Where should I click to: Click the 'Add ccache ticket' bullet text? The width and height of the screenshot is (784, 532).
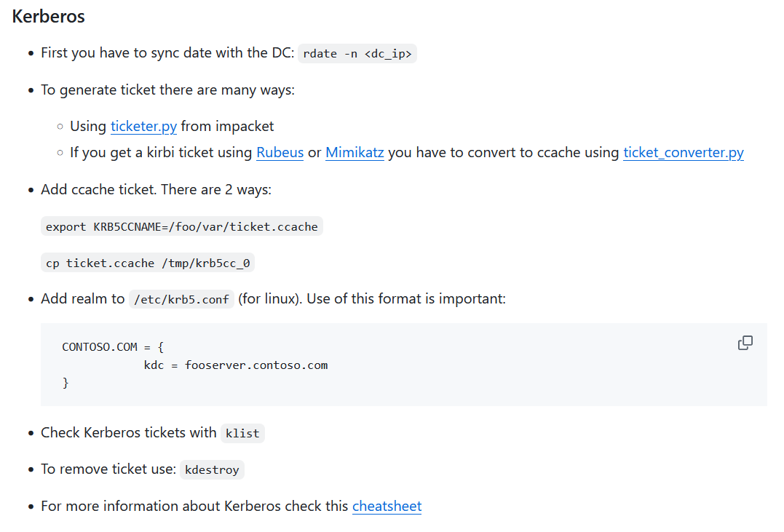[x=156, y=189]
